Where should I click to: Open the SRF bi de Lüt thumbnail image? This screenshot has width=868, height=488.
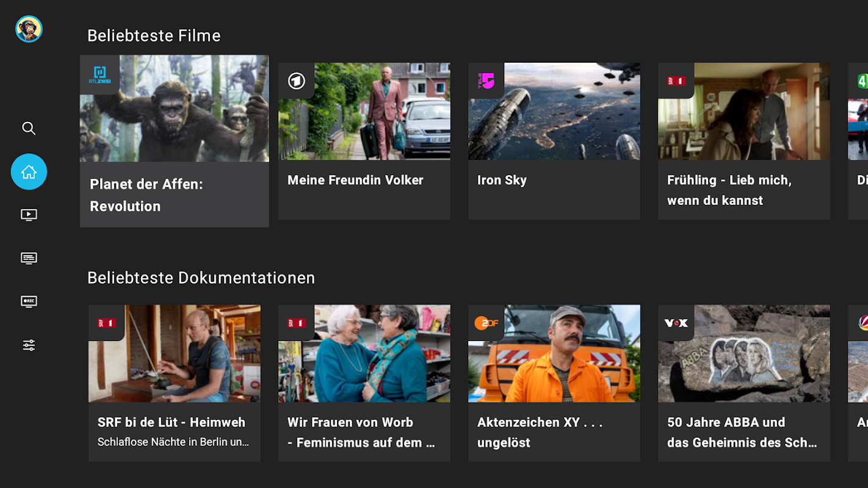175,354
